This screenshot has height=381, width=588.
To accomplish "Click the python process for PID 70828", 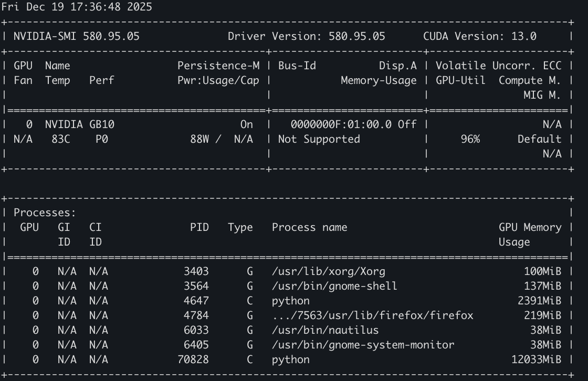I will click(x=291, y=360).
